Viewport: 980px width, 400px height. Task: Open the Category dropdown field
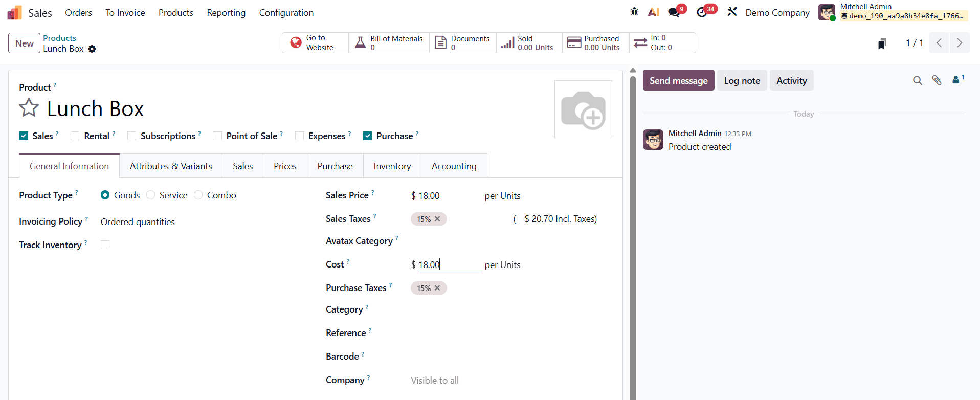(511, 310)
